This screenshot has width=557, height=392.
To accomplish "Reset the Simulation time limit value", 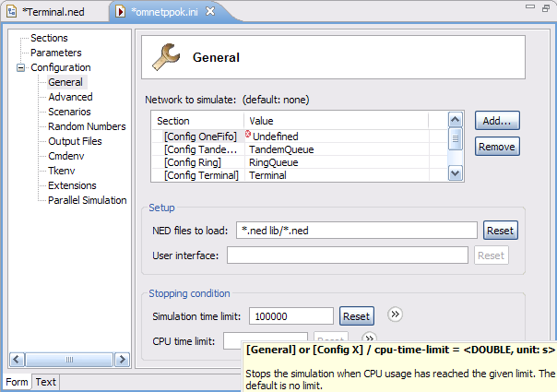I will coord(357,316).
